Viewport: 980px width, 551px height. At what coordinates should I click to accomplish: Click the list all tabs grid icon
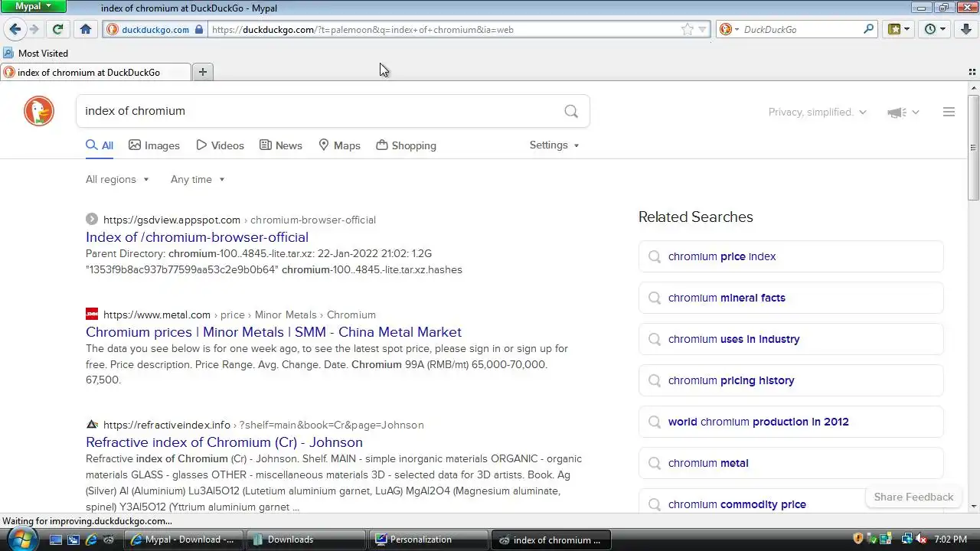(972, 72)
